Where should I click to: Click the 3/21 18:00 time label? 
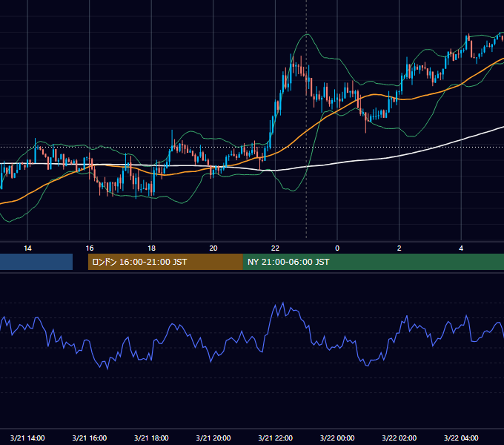pyautogui.click(x=151, y=438)
